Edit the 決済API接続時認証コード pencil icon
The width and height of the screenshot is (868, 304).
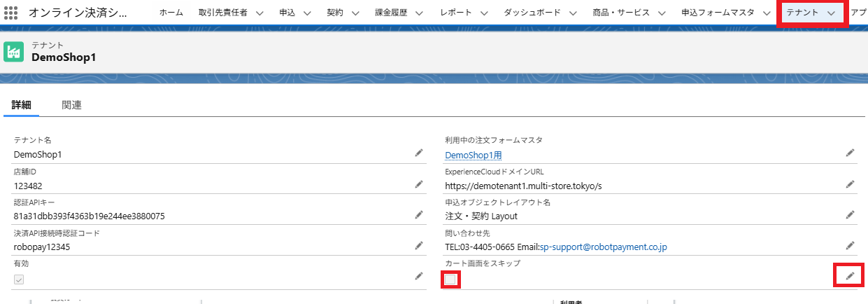419,245
